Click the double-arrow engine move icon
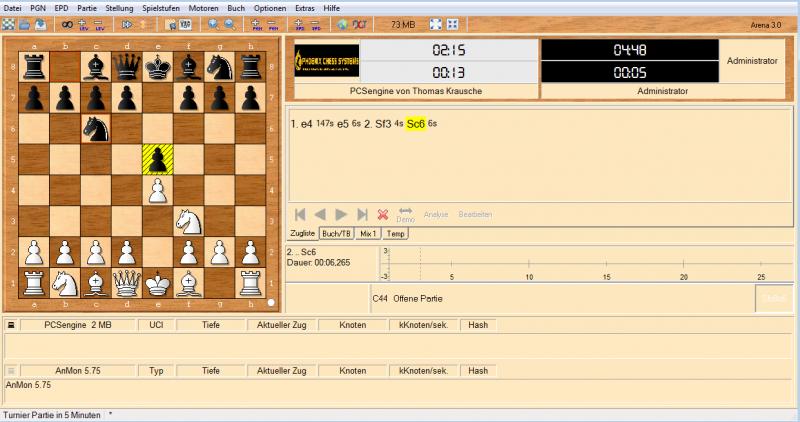This screenshot has height=422, width=800. [x=127, y=23]
